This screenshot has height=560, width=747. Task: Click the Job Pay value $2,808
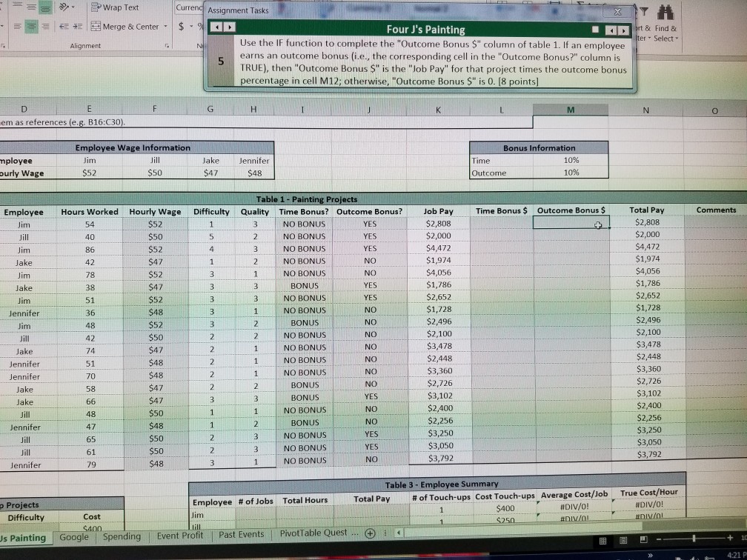click(438, 224)
